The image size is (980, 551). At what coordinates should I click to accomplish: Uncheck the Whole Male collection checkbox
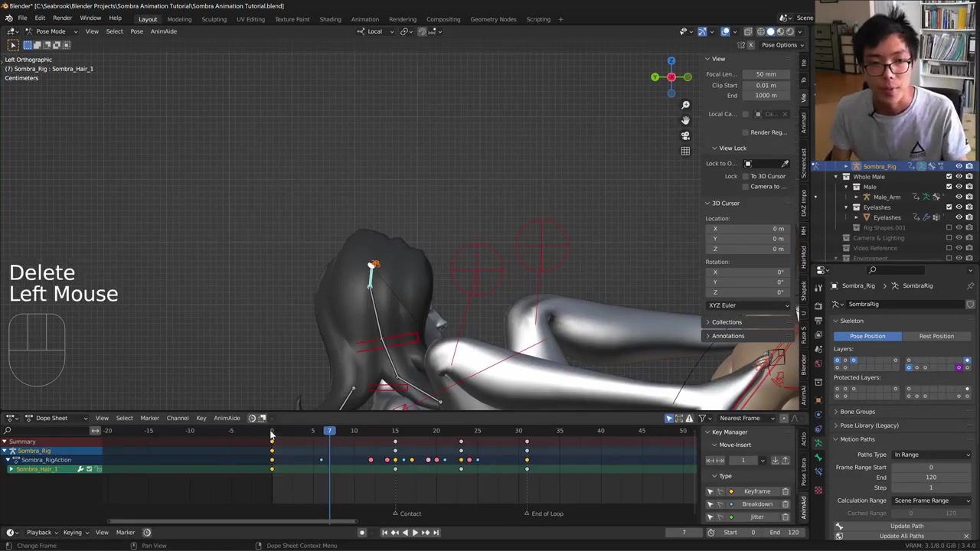(x=949, y=177)
